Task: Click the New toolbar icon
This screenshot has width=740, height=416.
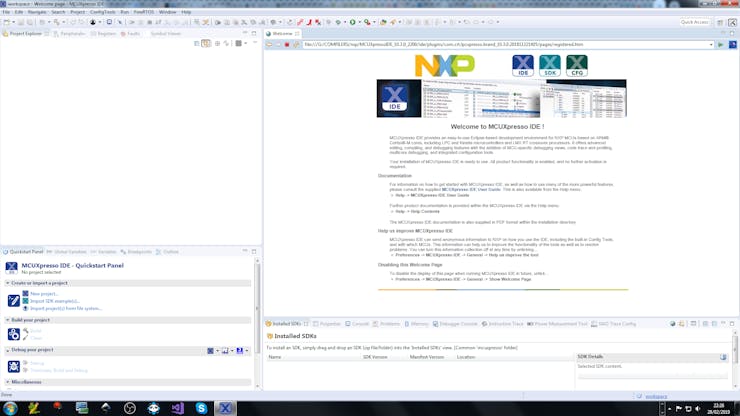Action: (x=7, y=22)
